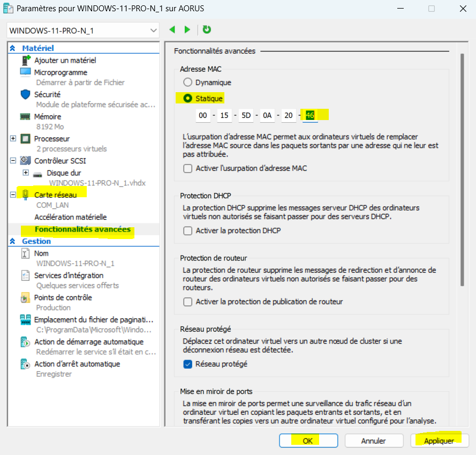Click the Services d'intégration icon
476x455 pixels.
[26, 275]
